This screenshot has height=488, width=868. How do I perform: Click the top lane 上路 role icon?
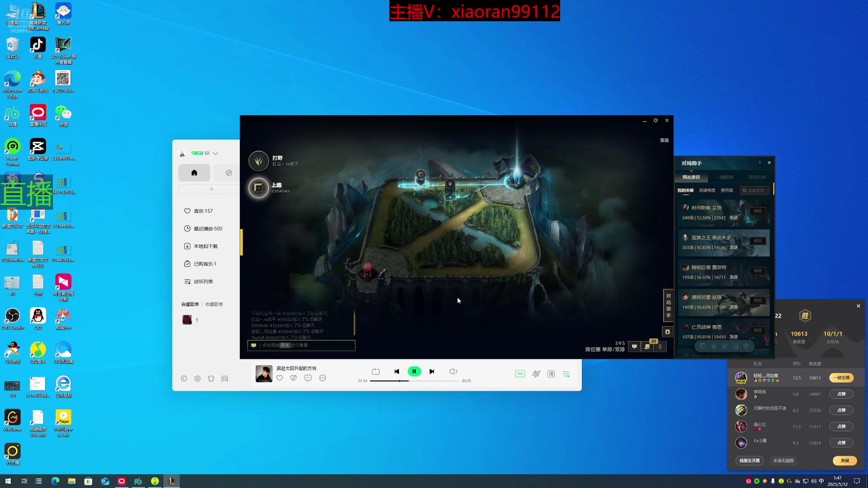point(259,188)
